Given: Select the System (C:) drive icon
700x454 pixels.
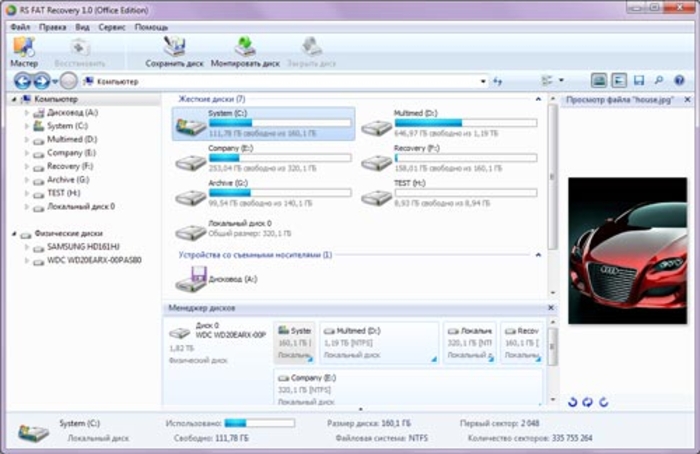Looking at the screenshot, I should click(190, 126).
